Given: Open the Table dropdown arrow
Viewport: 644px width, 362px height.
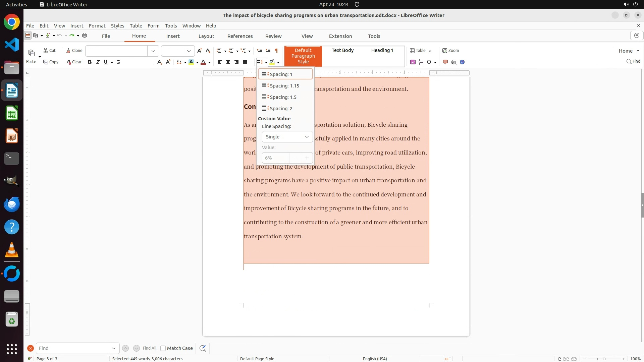Looking at the screenshot, I should pos(430,51).
